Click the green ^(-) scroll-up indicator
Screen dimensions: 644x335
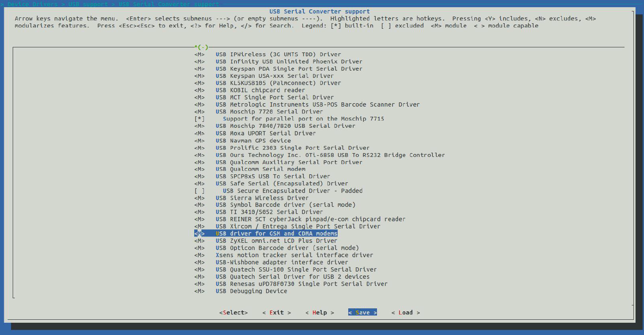[x=201, y=47]
